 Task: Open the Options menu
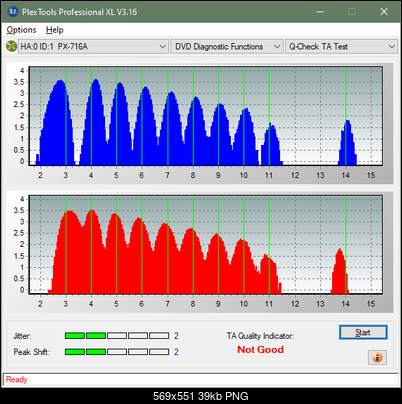(21, 30)
